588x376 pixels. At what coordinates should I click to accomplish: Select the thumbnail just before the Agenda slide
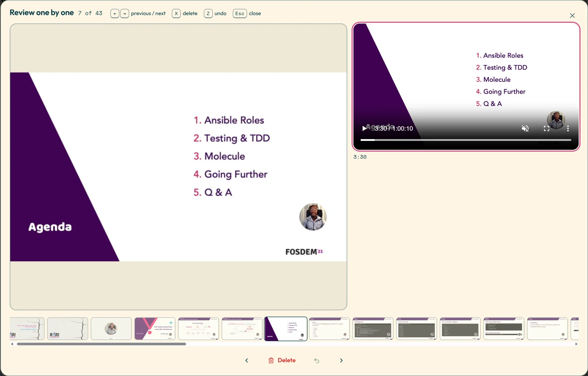point(242,329)
